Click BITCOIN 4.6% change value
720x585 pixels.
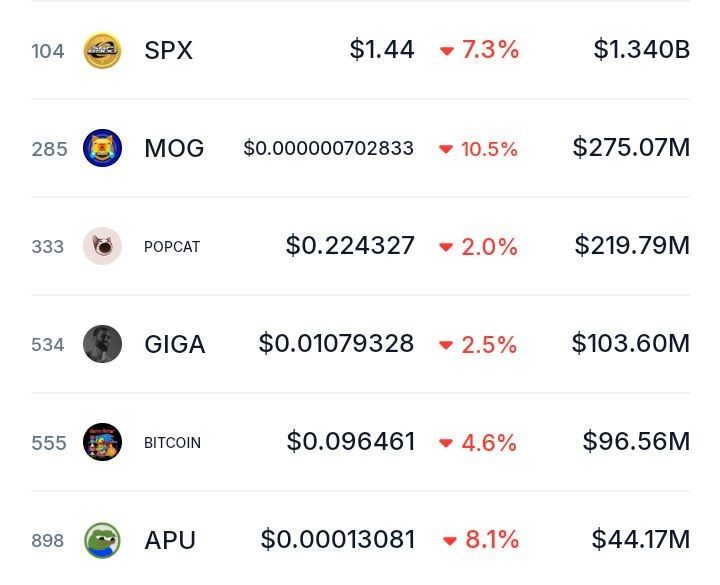479,442
